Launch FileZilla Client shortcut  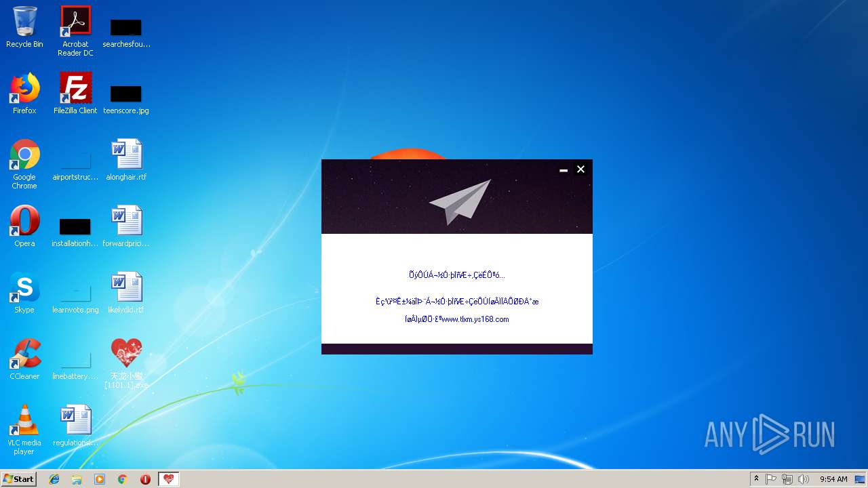[x=75, y=94]
